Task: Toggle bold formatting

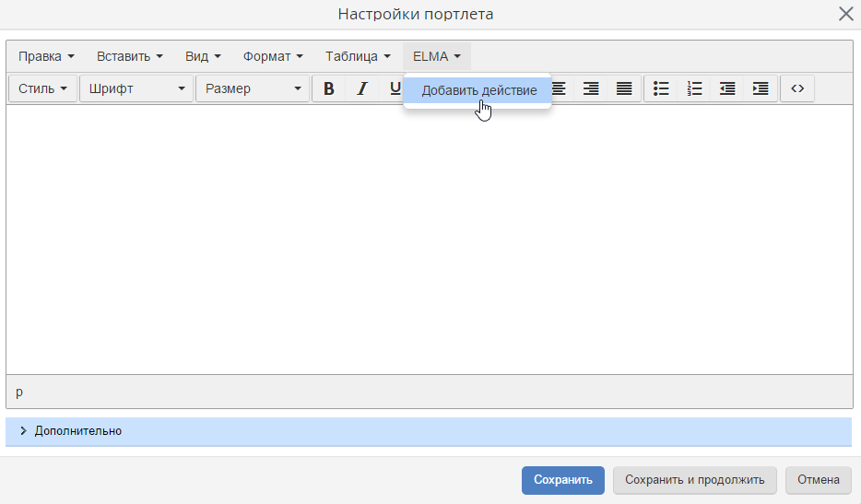Action: [329, 88]
